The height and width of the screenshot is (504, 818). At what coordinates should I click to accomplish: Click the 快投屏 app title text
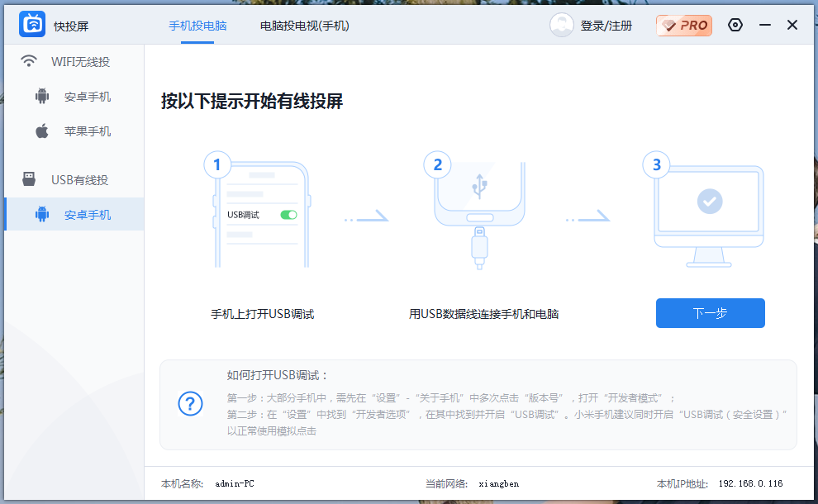(71, 26)
